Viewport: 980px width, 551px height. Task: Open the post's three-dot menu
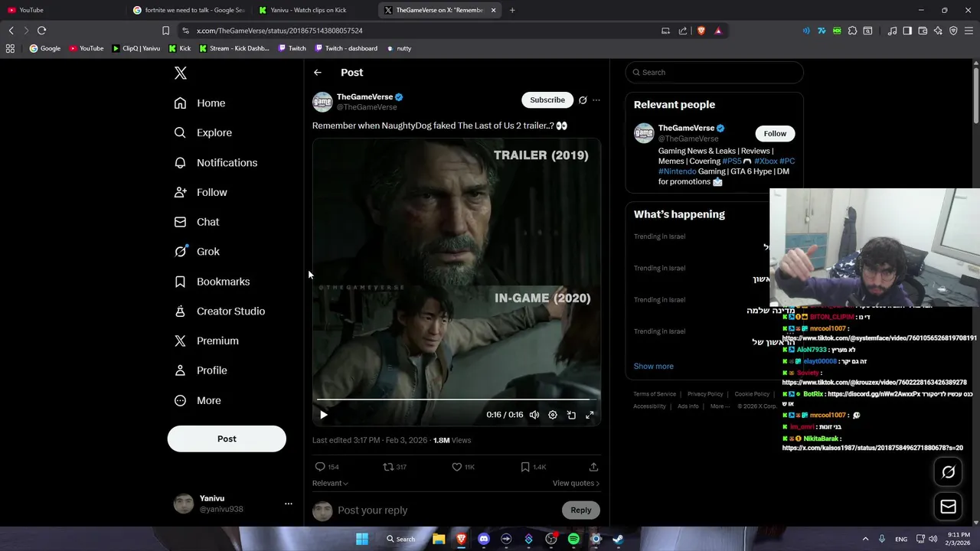(x=596, y=100)
